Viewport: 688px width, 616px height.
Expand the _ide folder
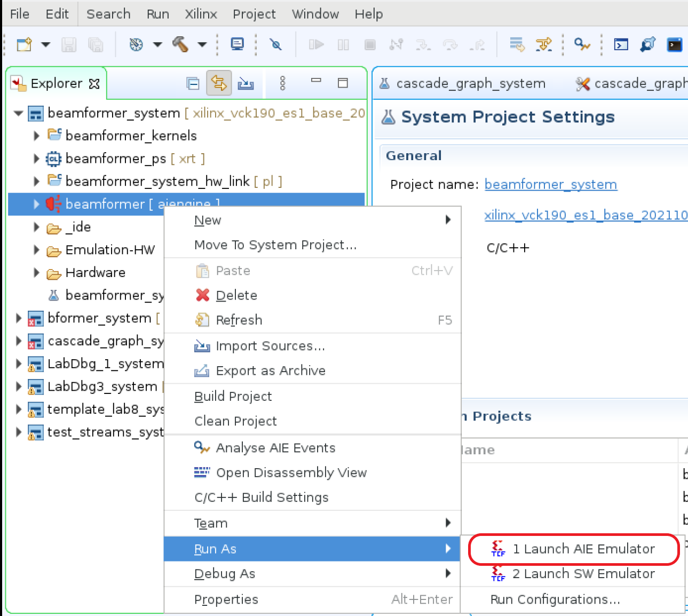[x=36, y=227]
